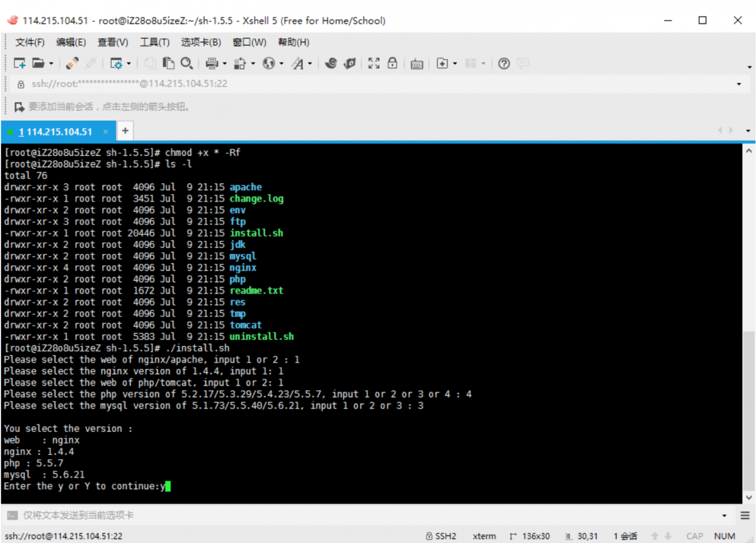Click uninstall.sh in terminal listing

click(x=262, y=336)
